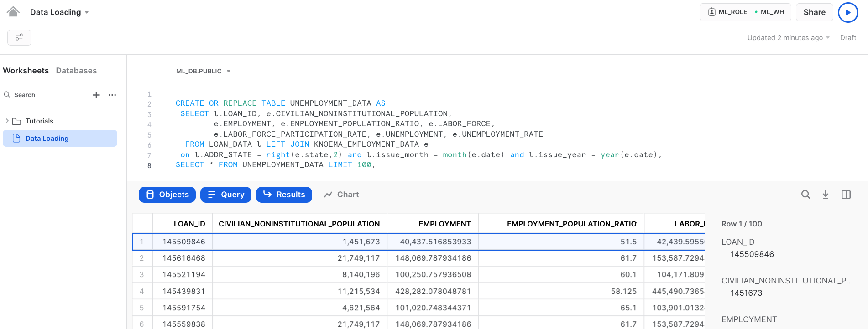Open worksheets more options ellipsis
Screen dimensions: 868x329
112,95
